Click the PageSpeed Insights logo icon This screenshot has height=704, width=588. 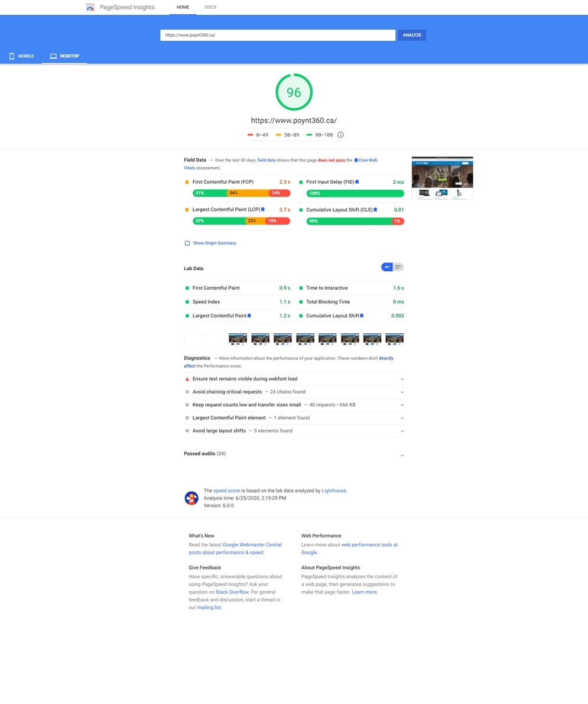90,8
